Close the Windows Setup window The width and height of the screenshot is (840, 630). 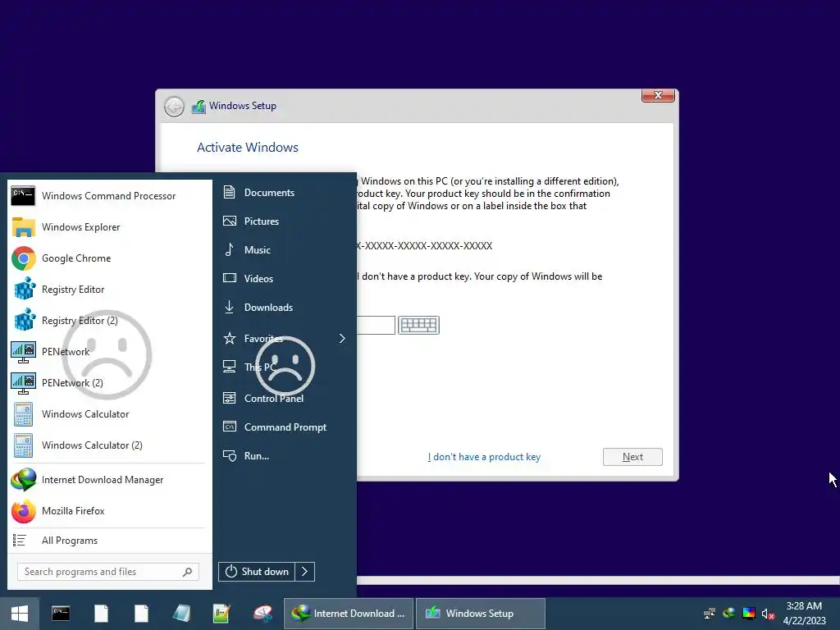coord(658,95)
